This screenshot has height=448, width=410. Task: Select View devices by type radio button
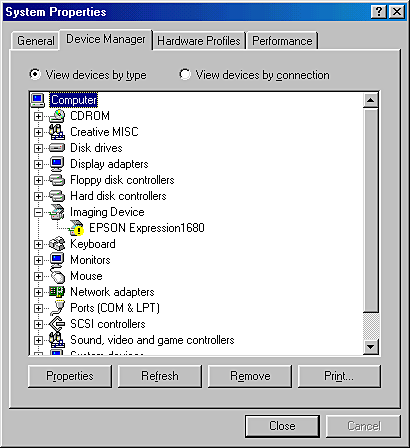coord(35,74)
